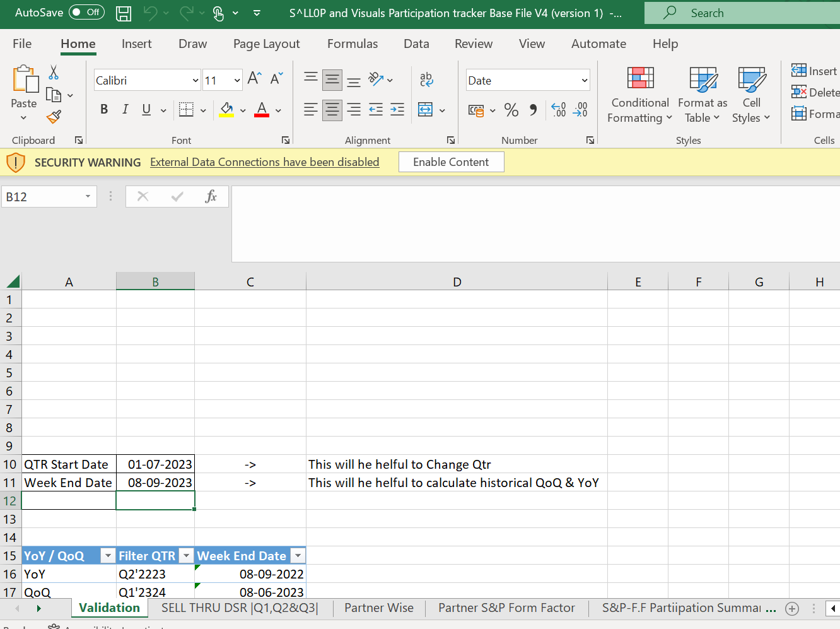Click the Save icon in title bar
Image resolution: width=840 pixels, height=629 pixels.
point(124,13)
